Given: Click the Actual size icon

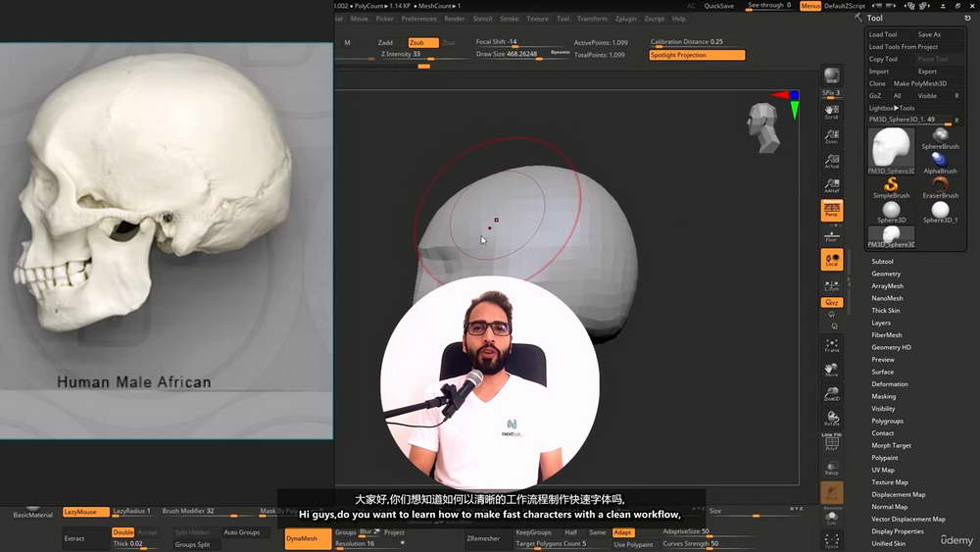Looking at the screenshot, I should click(x=831, y=162).
